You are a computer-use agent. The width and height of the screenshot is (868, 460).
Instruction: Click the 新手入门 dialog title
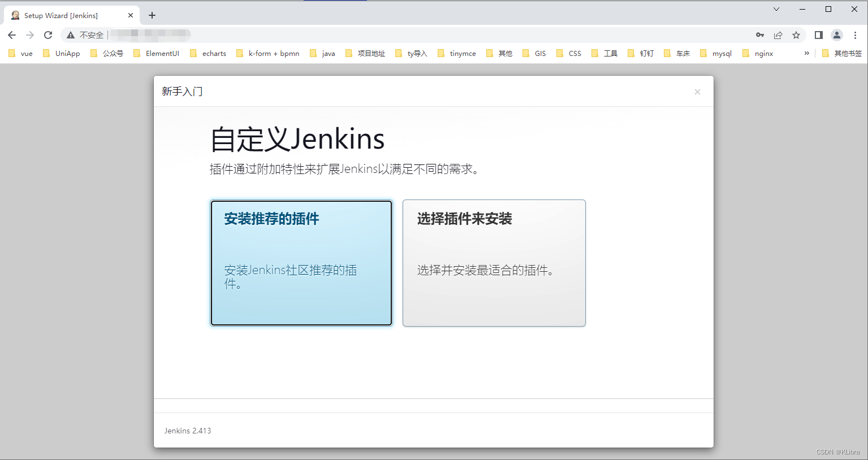182,92
